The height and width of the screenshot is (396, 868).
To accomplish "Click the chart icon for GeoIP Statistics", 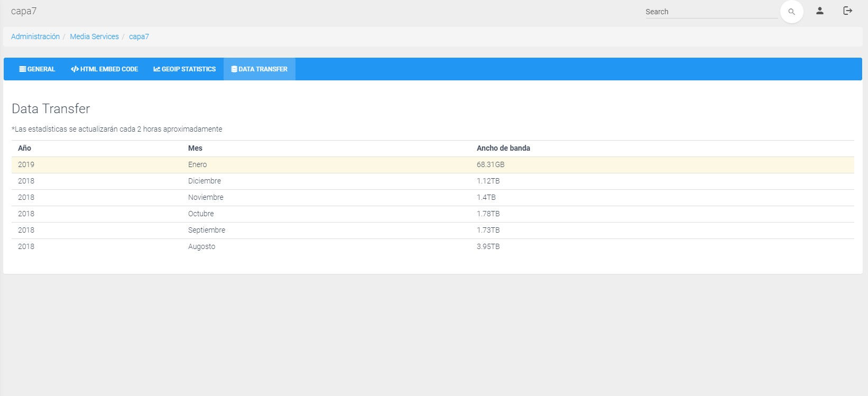I will point(157,69).
